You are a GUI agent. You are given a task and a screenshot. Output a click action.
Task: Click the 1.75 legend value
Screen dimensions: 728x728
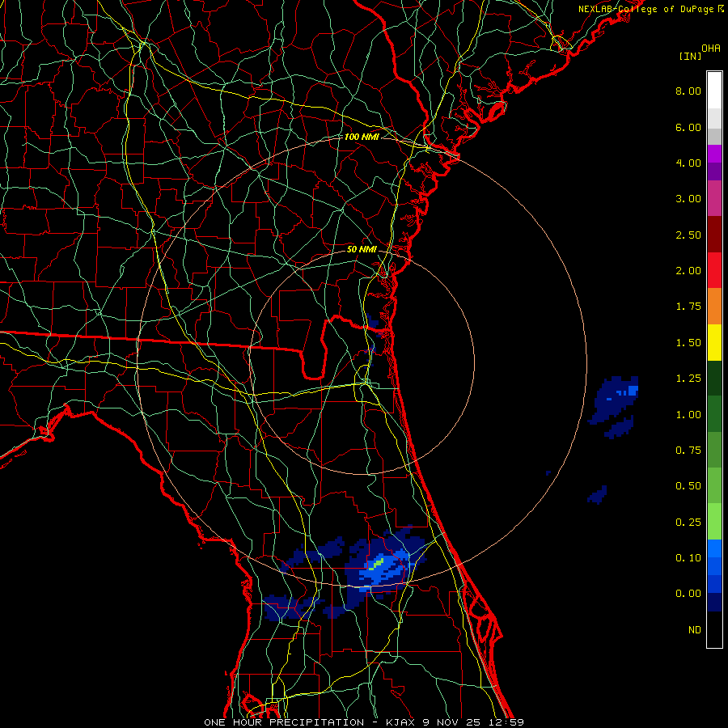(x=688, y=307)
